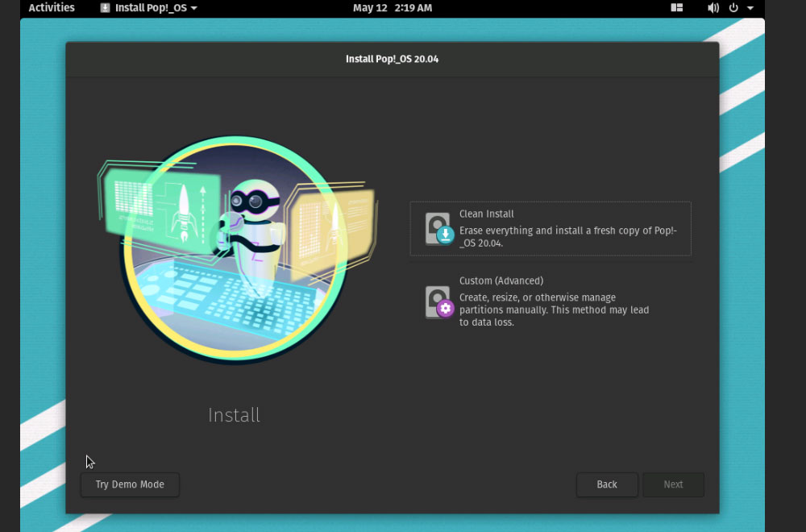This screenshot has width=806, height=532.
Task: Expand the Install Pop!_OS app menu arrow
Action: (x=193, y=8)
